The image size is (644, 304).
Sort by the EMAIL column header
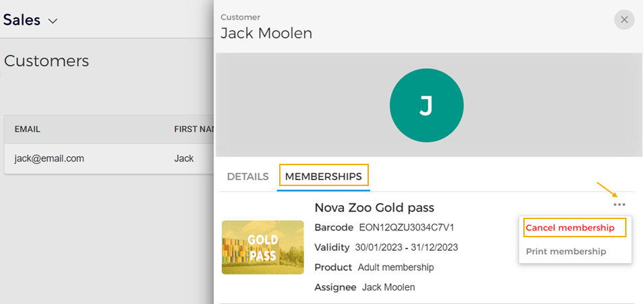pos(28,129)
